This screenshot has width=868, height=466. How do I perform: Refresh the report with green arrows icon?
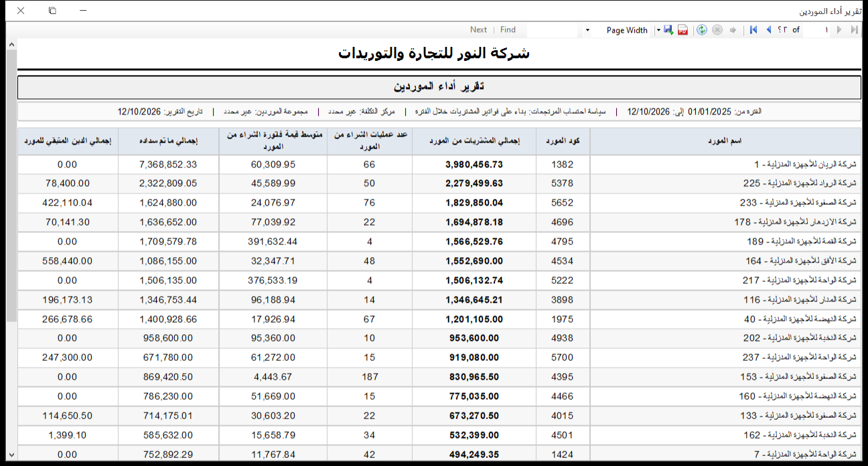click(701, 30)
